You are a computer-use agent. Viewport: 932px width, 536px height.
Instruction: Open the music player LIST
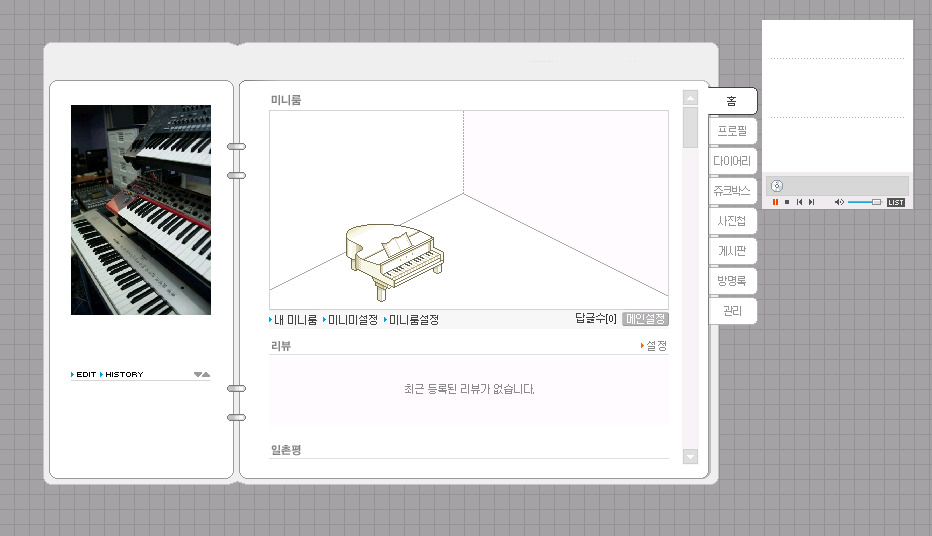pos(896,203)
